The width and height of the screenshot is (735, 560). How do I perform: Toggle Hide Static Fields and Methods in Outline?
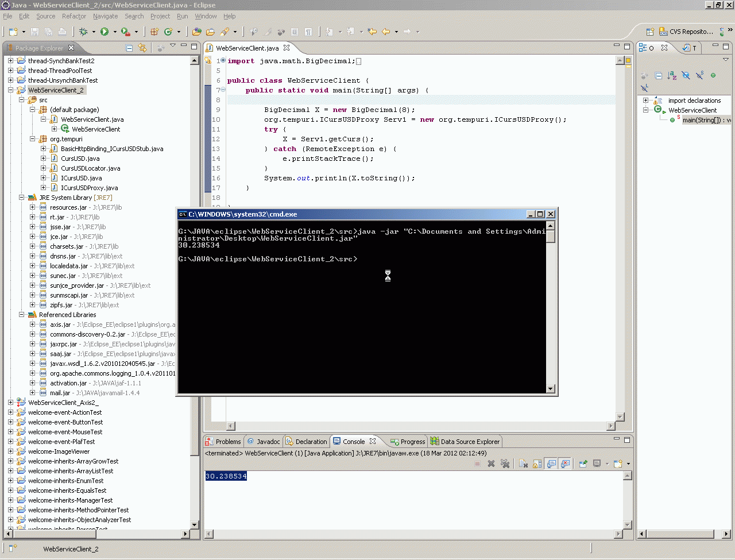coord(699,76)
